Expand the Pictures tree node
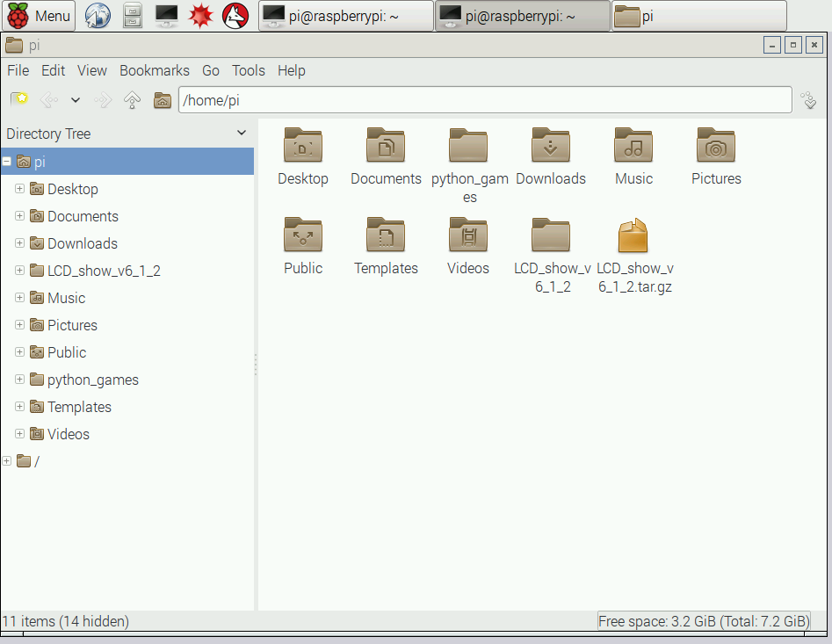This screenshot has height=644, width=832. click(x=19, y=324)
